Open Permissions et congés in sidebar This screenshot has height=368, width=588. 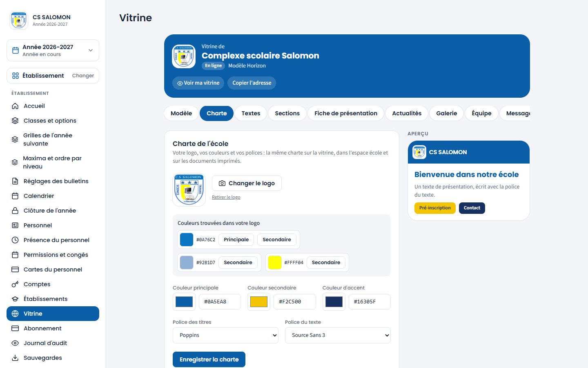click(x=53, y=255)
